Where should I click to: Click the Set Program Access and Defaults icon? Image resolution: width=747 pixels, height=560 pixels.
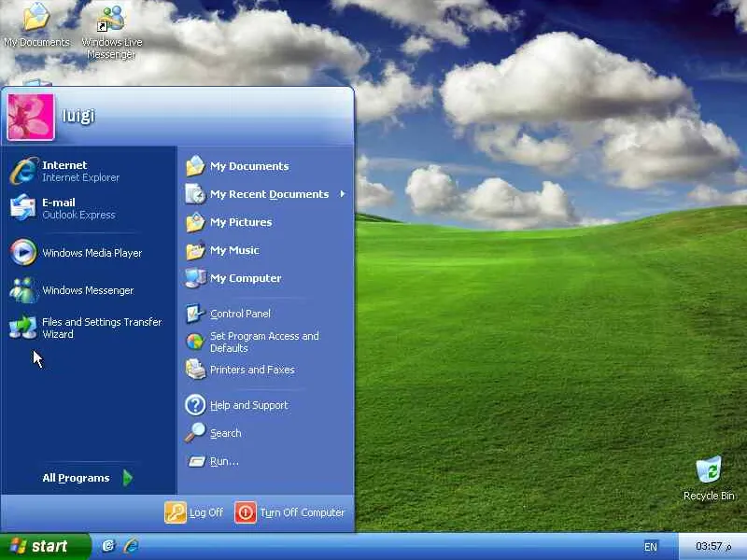click(195, 342)
